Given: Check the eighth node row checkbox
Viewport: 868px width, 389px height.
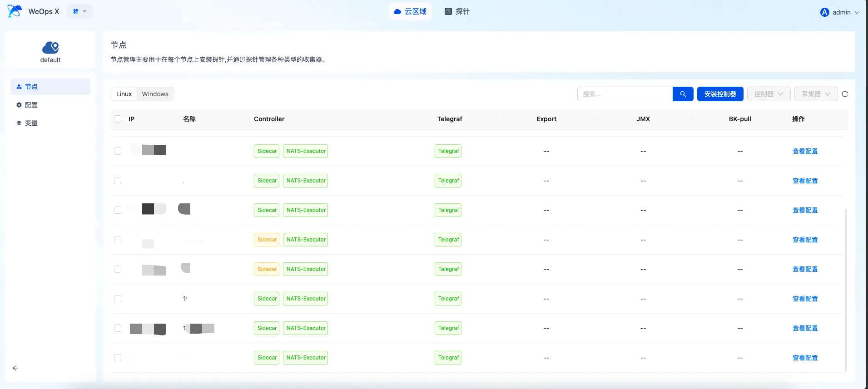Looking at the screenshot, I should click(118, 358).
